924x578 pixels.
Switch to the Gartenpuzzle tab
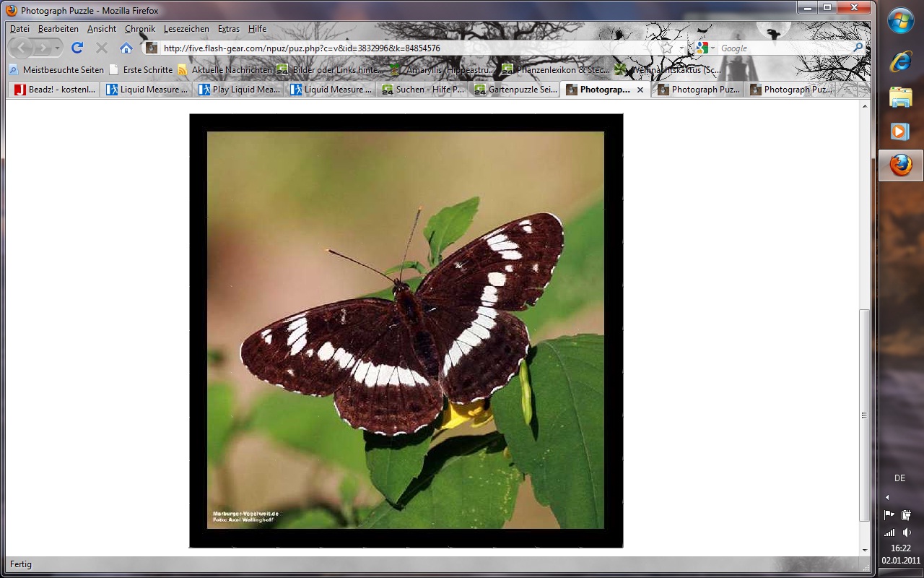[x=515, y=90]
